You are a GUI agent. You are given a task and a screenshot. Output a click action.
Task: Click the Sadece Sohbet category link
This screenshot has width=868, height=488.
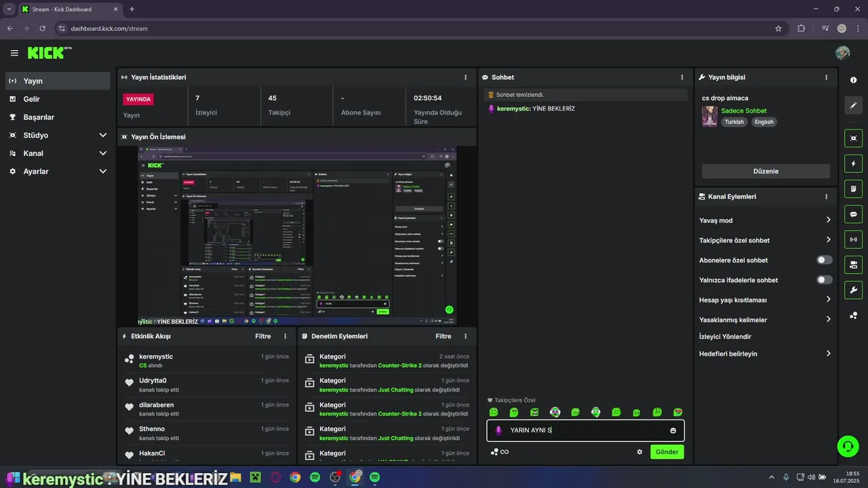(x=744, y=110)
